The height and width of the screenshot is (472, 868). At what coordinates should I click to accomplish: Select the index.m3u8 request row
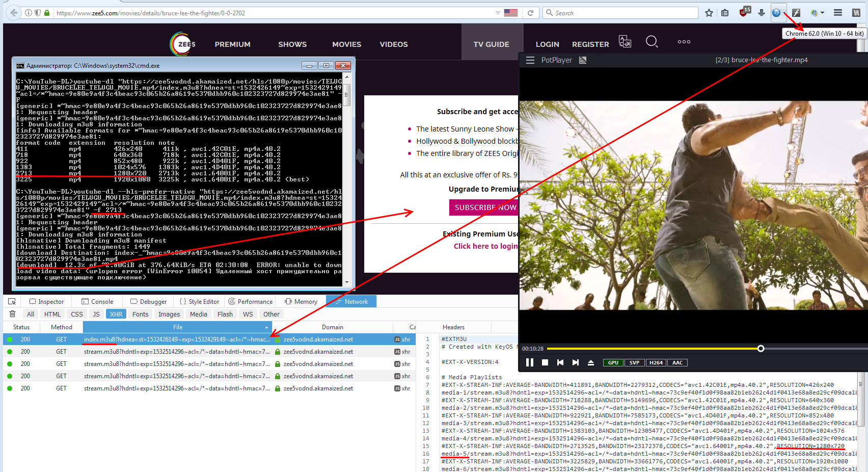(x=209, y=339)
